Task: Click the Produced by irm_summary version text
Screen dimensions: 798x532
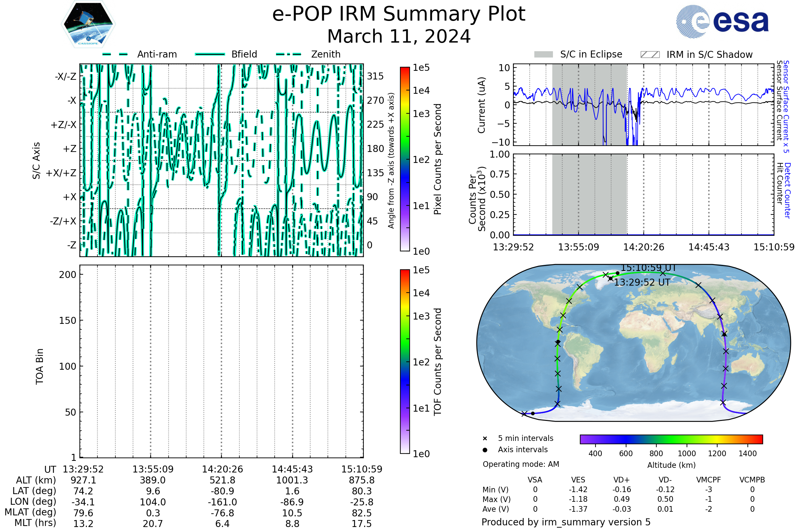Action: (x=566, y=522)
